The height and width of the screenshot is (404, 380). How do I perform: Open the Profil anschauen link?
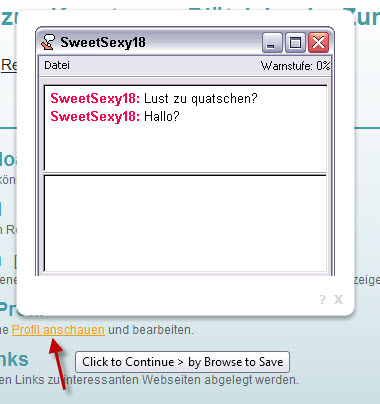[58, 330]
